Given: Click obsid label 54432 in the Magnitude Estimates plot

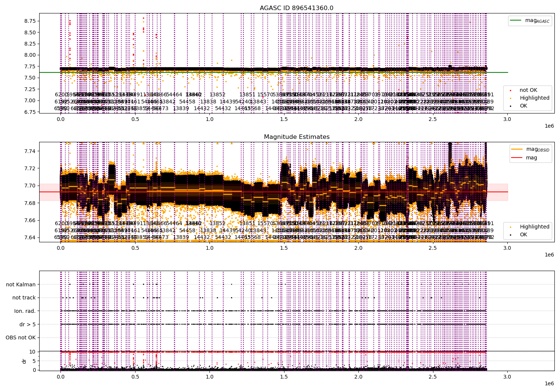Looking at the screenshot, I should click(x=223, y=237).
